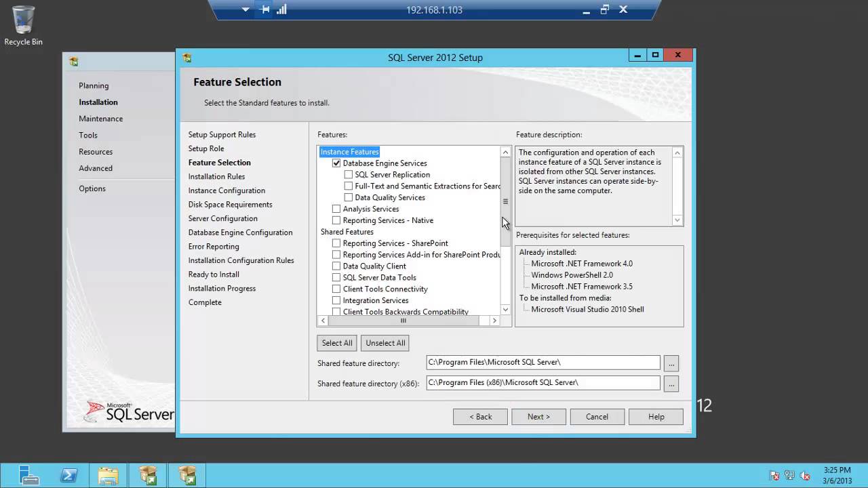Click the features list scroll-down arrow
Viewport: 868px width, 488px height.
tap(505, 309)
